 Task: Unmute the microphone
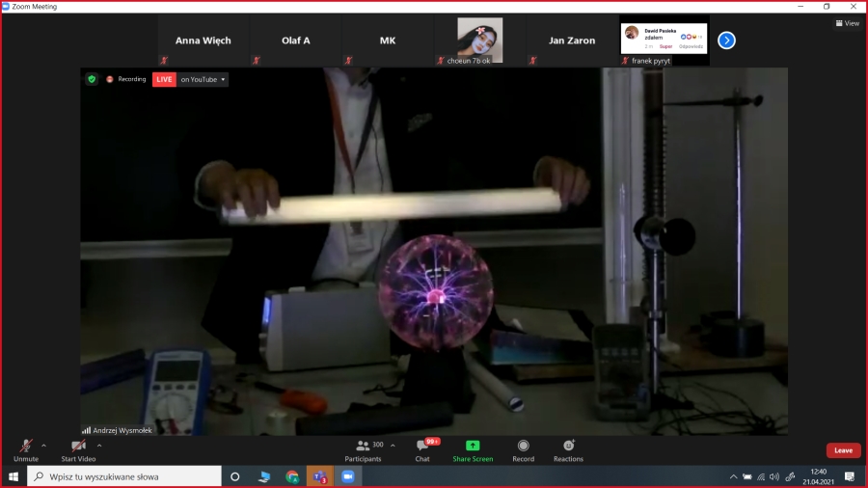[26, 448]
